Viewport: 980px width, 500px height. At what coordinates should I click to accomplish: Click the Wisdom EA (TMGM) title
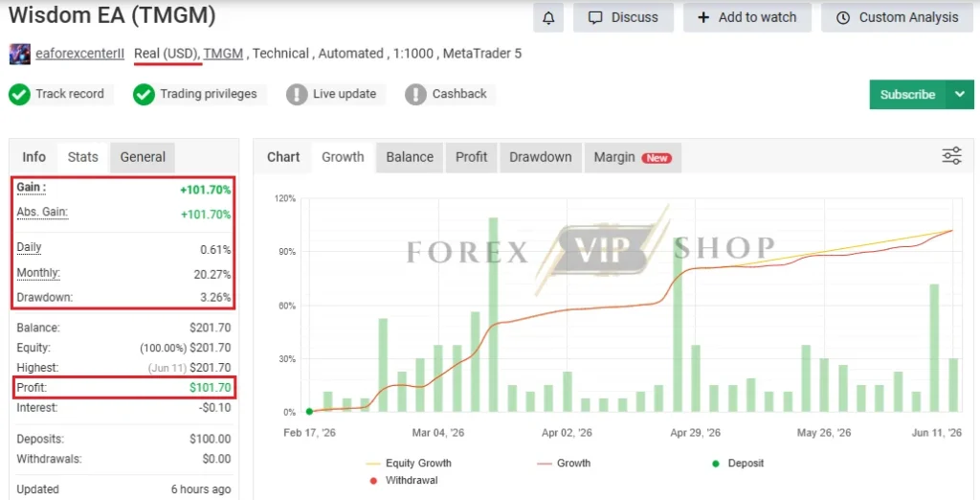[x=112, y=15]
